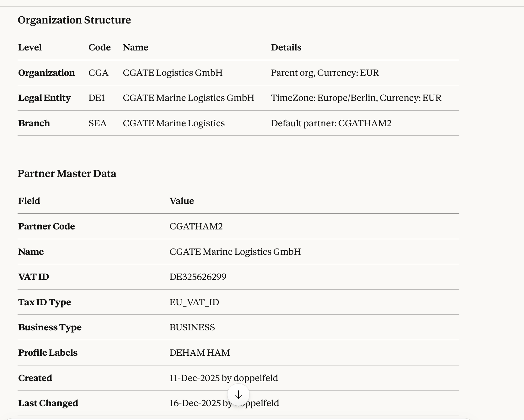Select the VAT ID value DE325626299

coord(198,277)
